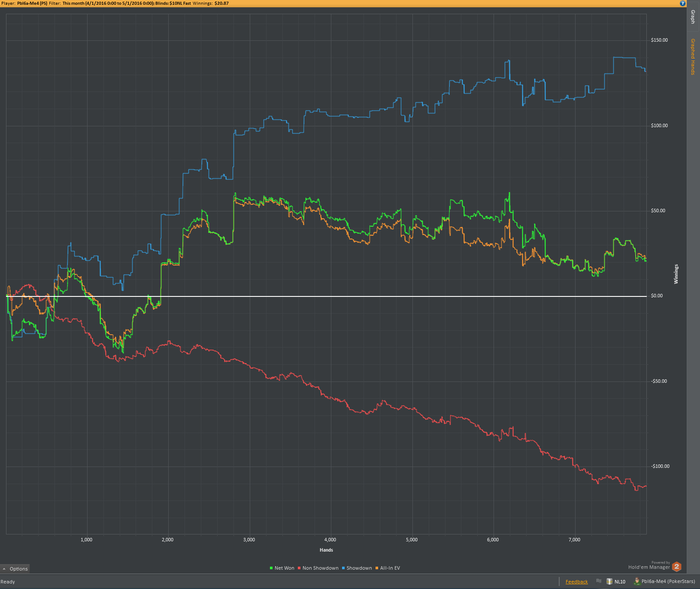Click the green Net Won legend color marker
The width and height of the screenshot is (700, 589).
271,568
